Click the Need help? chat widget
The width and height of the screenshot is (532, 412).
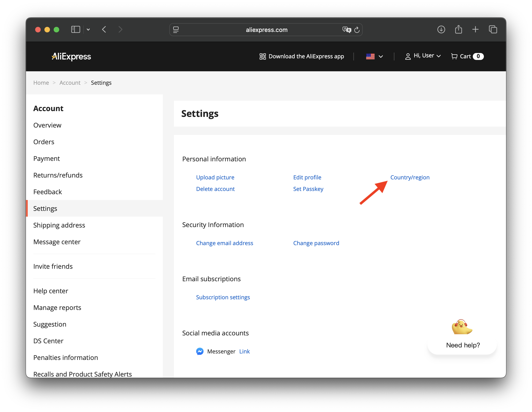462,336
